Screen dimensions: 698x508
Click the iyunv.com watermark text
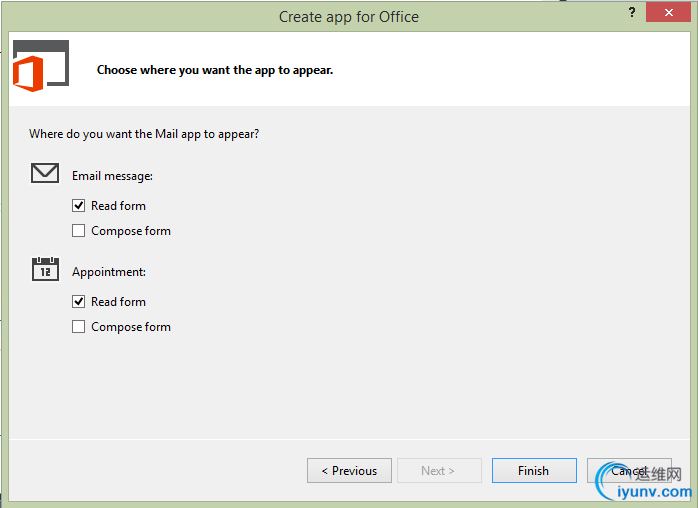pos(655,492)
